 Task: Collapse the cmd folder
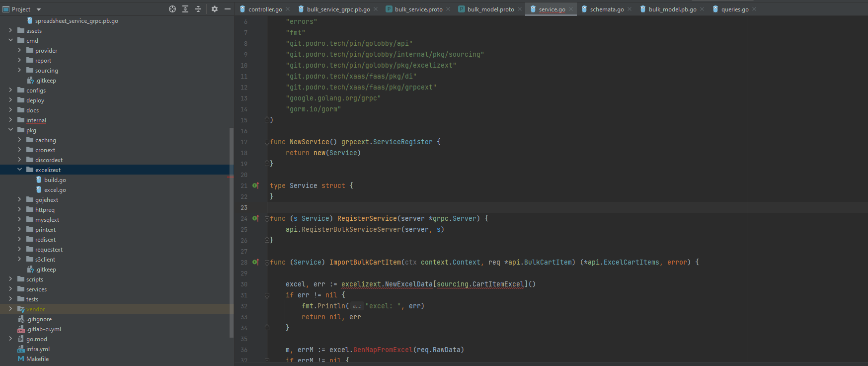[10, 40]
